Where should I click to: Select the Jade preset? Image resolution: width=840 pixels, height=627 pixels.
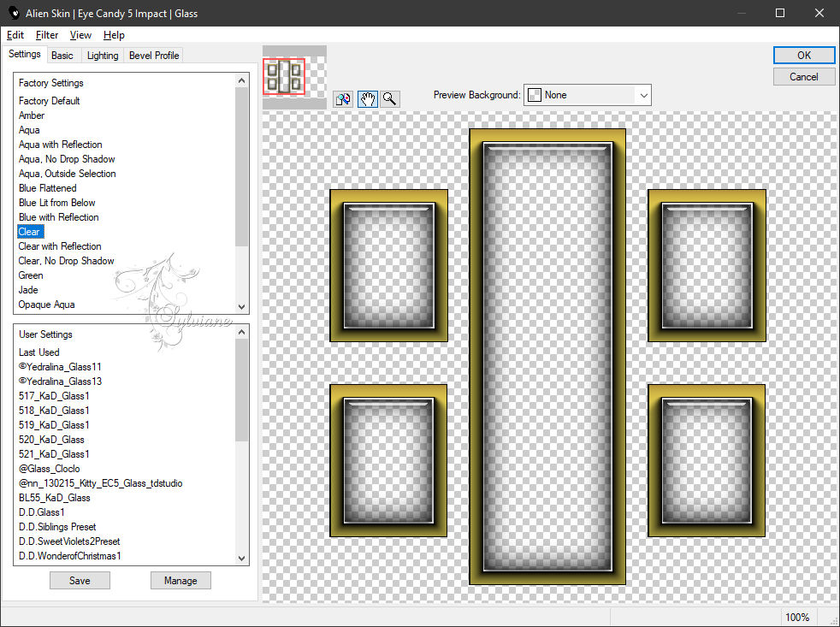coord(28,289)
